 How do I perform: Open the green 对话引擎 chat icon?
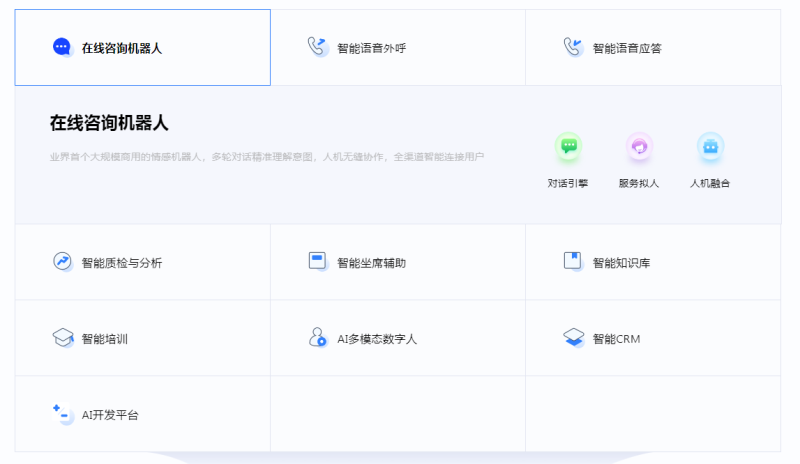tap(568, 146)
